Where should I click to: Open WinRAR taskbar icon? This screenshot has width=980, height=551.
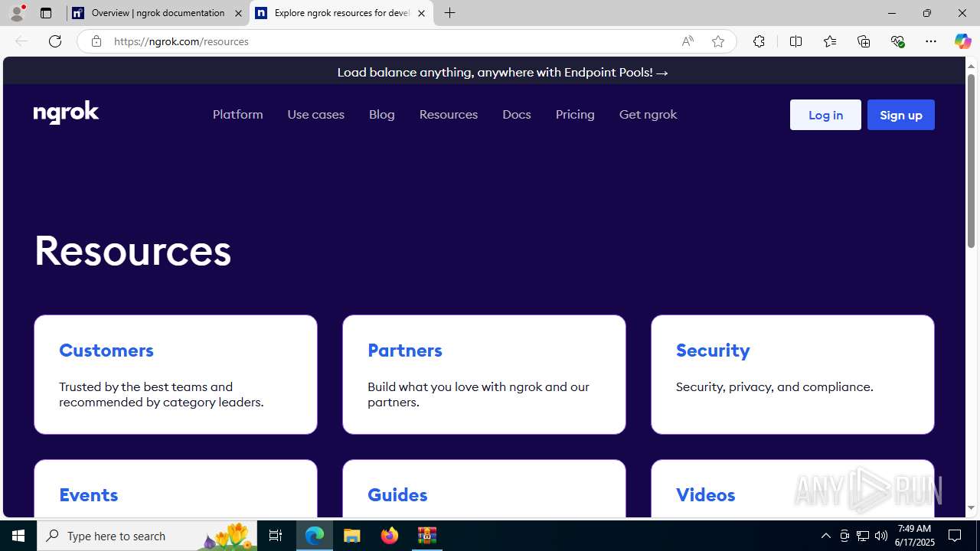427,536
